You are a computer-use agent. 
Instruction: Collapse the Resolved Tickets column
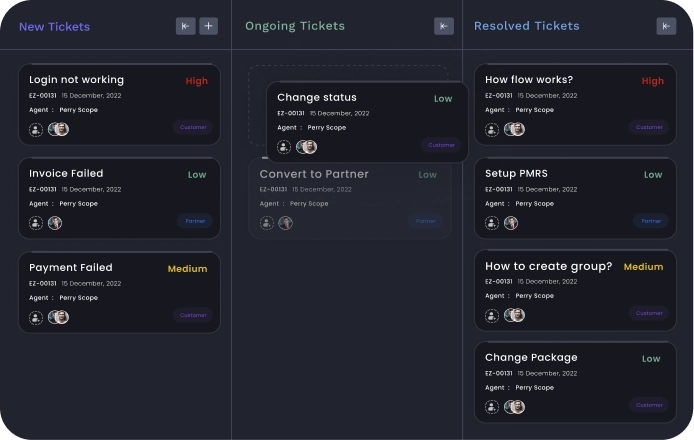666,26
